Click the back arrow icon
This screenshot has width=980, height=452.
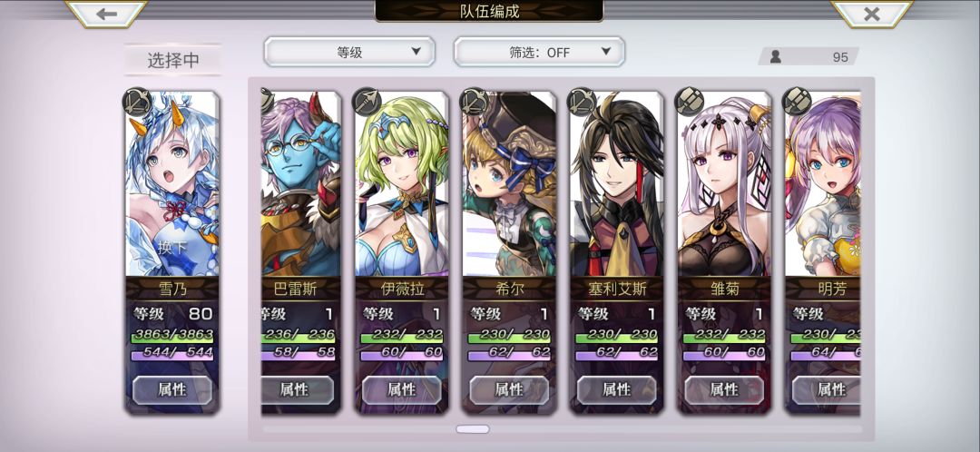pos(106,14)
